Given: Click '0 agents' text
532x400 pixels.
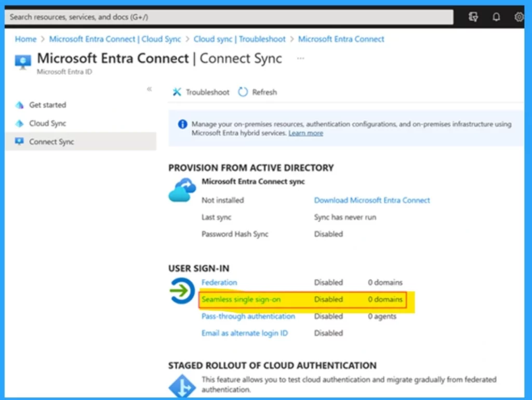Looking at the screenshot, I should pos(382,316).
